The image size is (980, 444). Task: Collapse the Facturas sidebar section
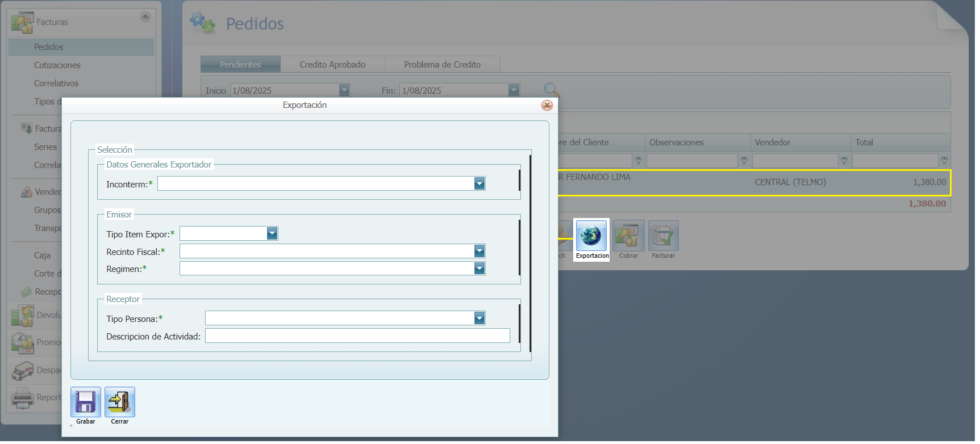(145, 17)
